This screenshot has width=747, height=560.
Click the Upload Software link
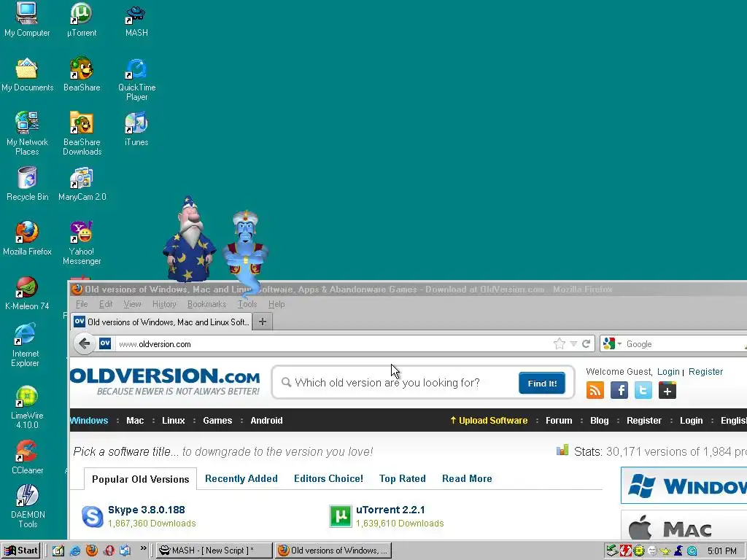tap(489, 421)
